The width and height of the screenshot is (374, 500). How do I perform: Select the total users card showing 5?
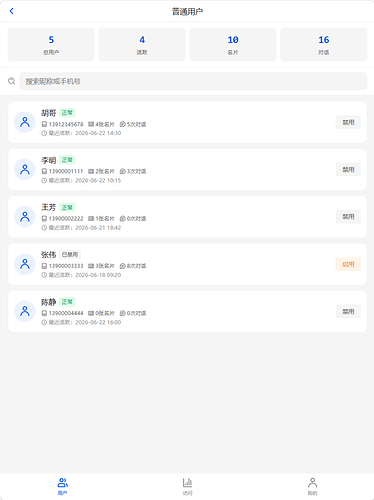pyautogui.click(x=51, y=44)
